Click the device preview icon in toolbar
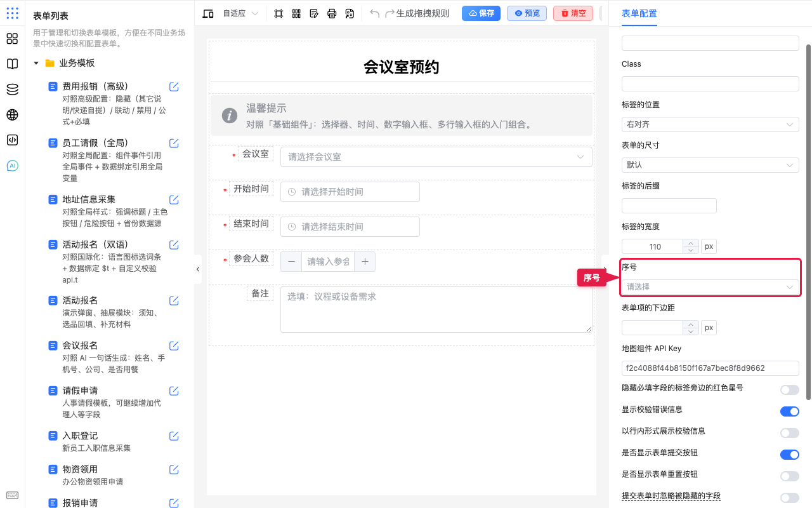812x508 pixels. 207,13
